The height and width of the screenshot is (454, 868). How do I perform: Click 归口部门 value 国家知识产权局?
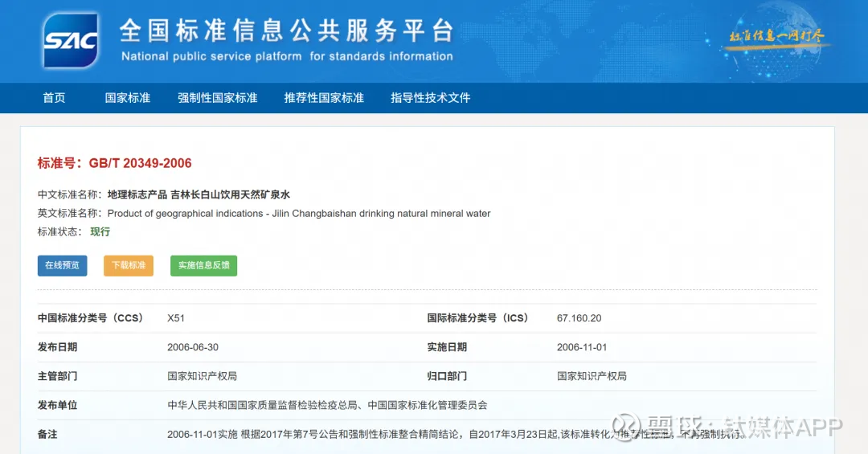(592, 376)
